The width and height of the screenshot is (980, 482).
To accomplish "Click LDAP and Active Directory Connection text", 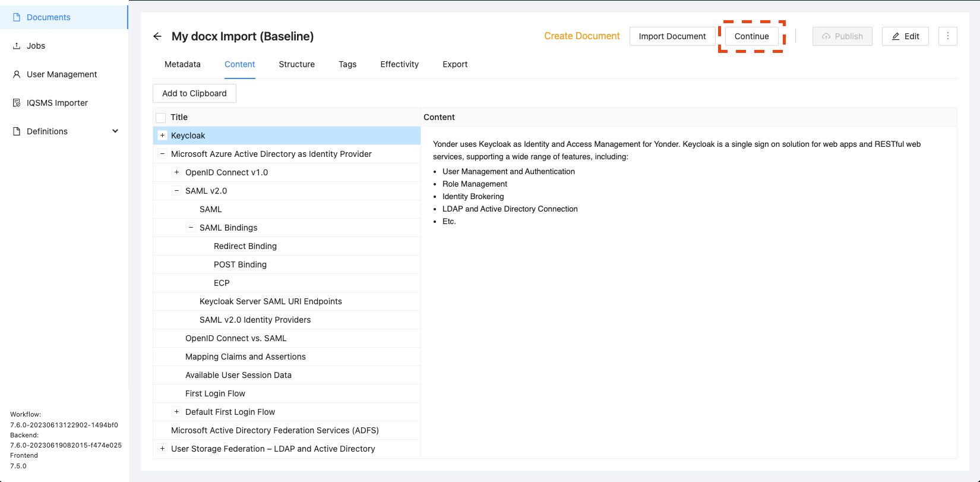I will 510,209.
